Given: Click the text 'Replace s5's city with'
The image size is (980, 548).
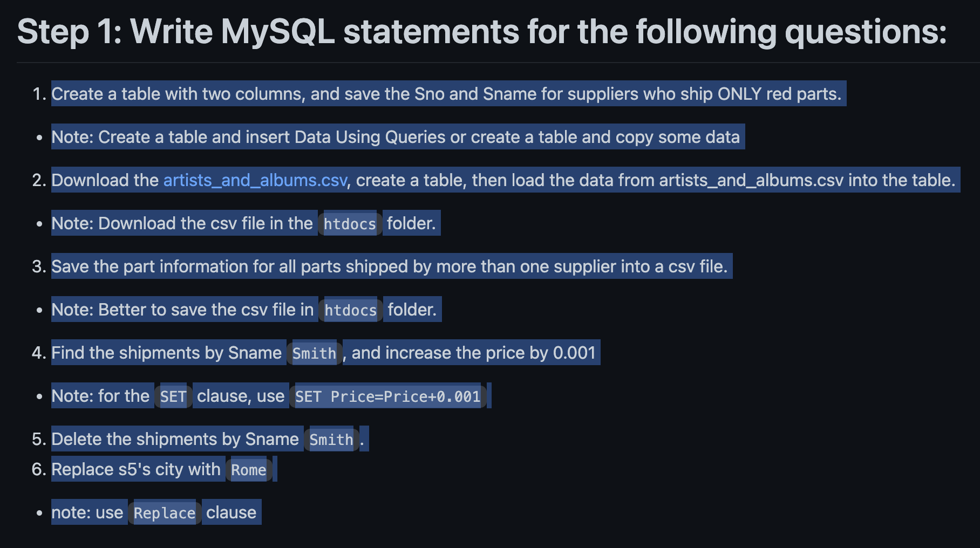Looking at the screenshot, I should pos(136,469).
